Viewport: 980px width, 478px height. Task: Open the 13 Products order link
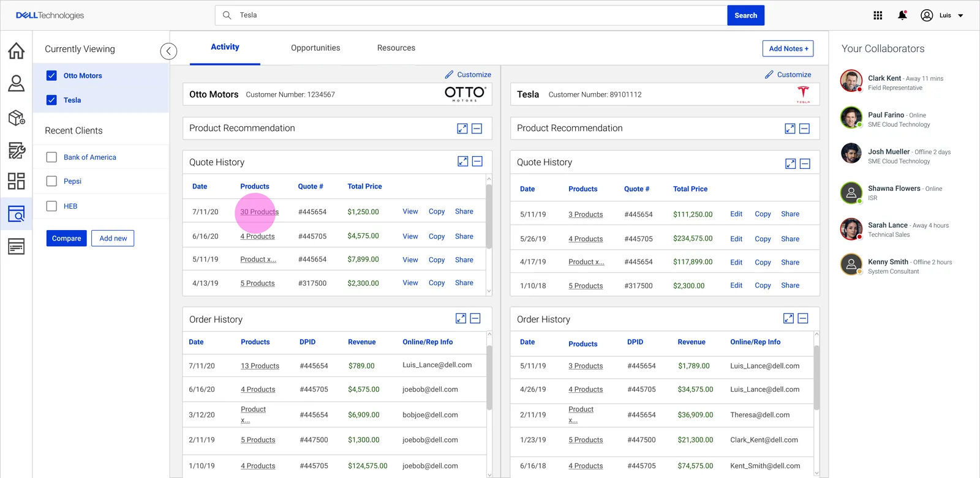pos(260,366)
